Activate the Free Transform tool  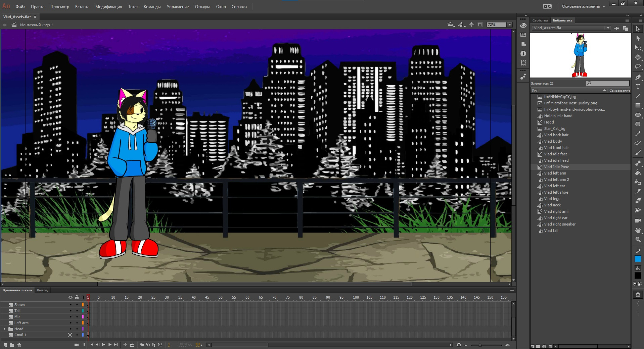tap(638, 48)
